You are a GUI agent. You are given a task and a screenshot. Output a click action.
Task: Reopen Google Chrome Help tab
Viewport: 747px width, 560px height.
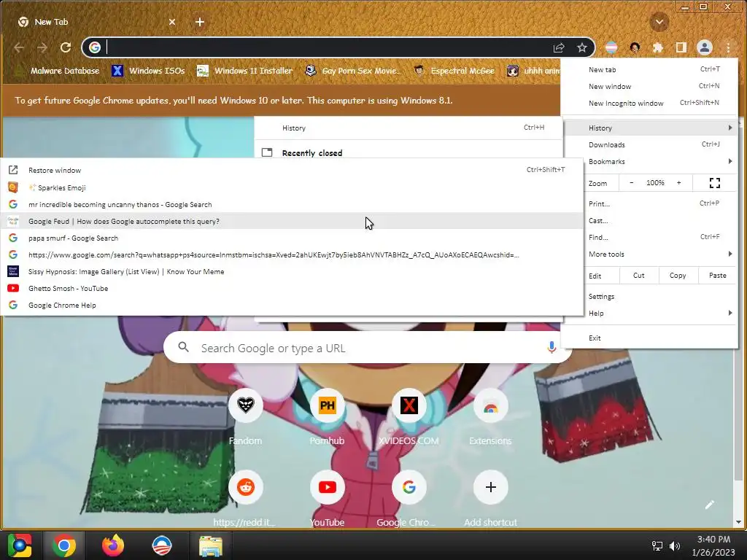point(292,305)
